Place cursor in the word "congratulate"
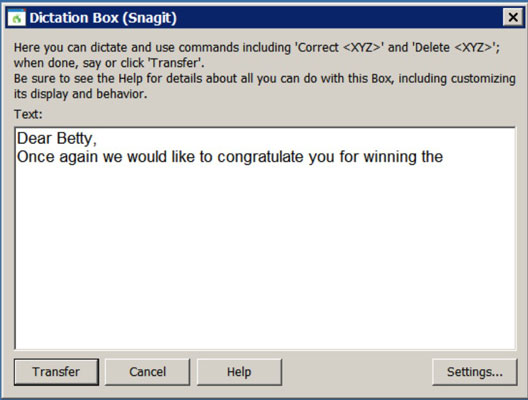 pyautogui.click(x=260, y=157)
